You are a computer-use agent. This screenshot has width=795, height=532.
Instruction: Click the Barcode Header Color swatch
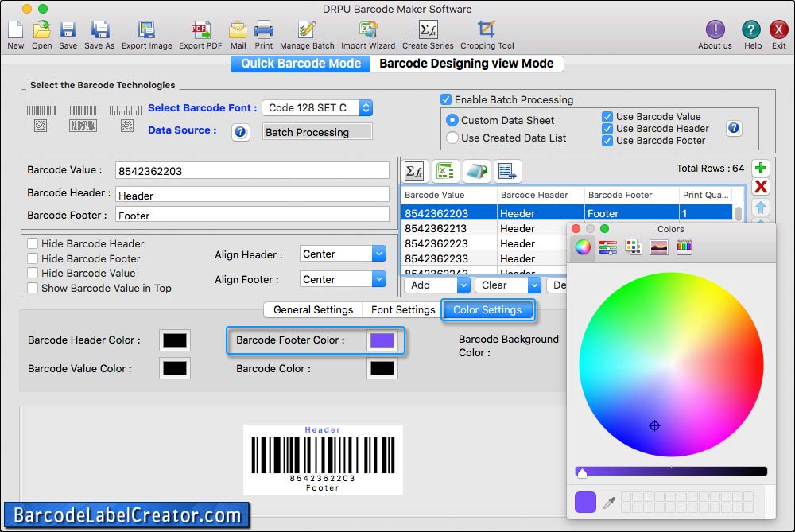pyautogui.click(x=175, y=340)
